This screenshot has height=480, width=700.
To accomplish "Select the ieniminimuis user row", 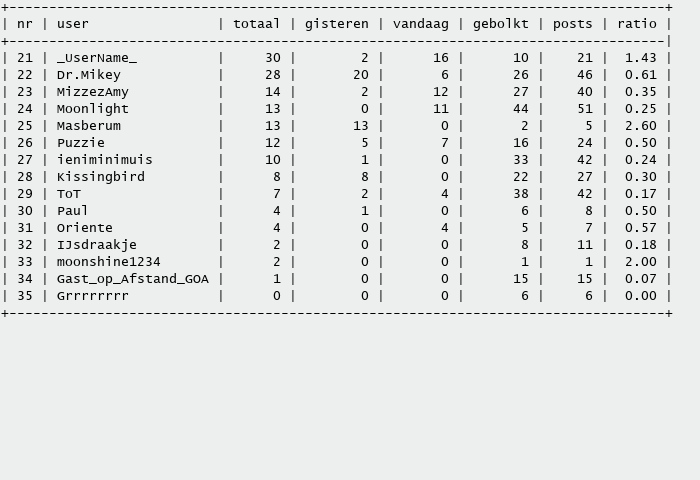I will [104, 160].
